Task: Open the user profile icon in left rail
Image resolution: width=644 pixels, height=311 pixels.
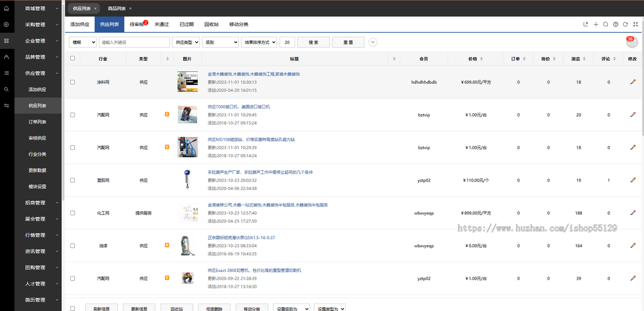Action: coord(6,57)
